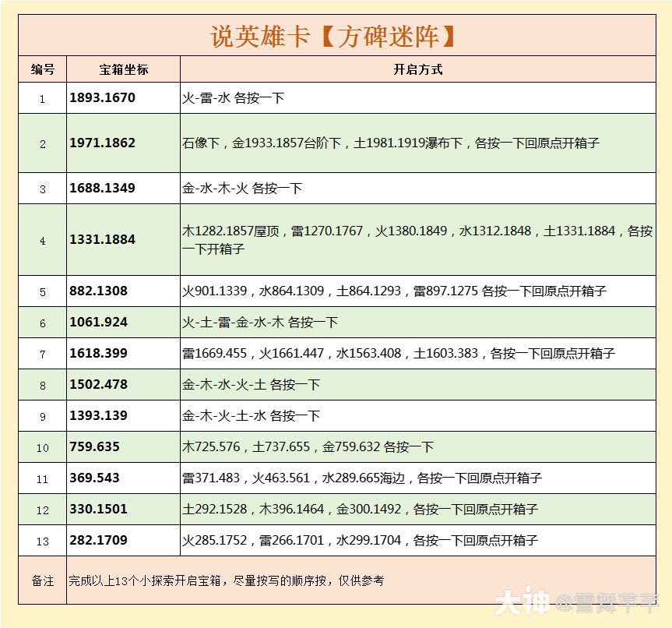
Task: Select the 编号 column header
Action: [x=43, y=69]
